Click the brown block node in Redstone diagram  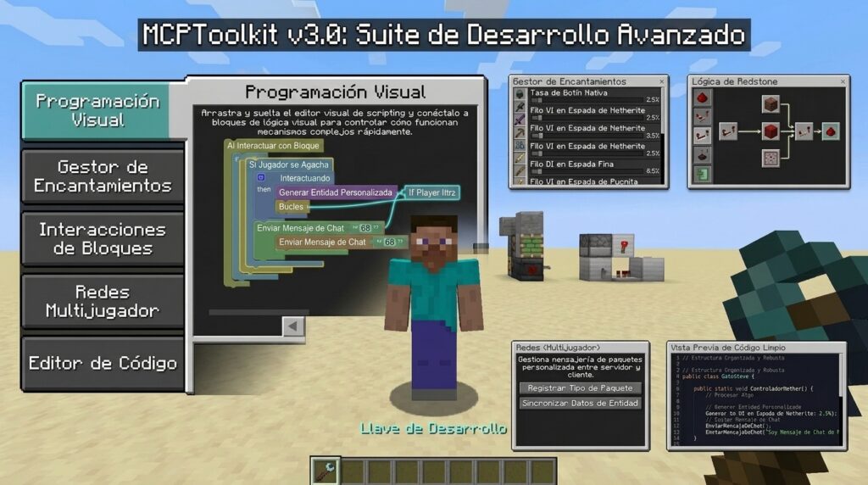[x=771, y=103]
